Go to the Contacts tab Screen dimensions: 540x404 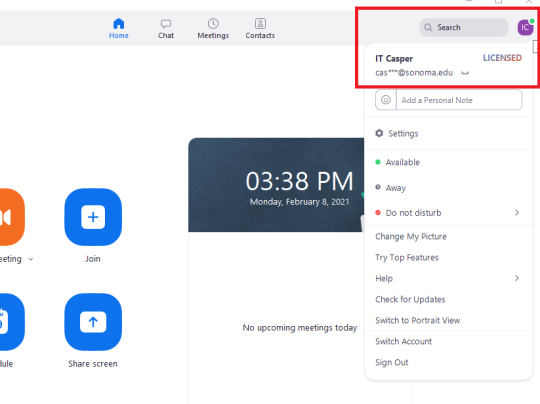[x=260, y=29]
